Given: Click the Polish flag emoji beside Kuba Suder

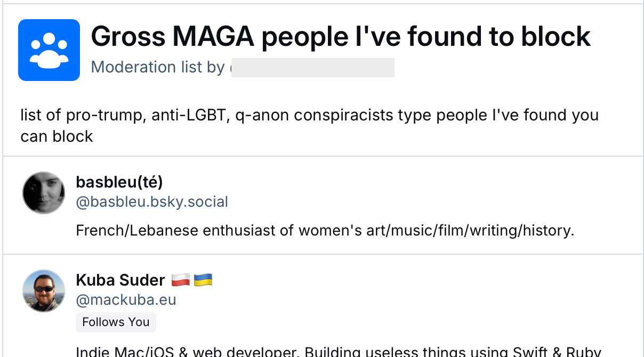Looking at the screenshot, I should 181,280.
